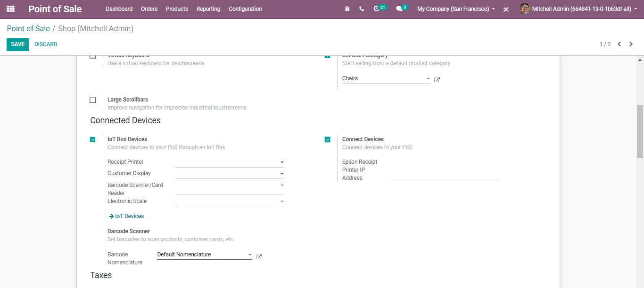Viewport: 644px width, 288px height.
Task: Go to next record arrow
Action: [631, 44]
